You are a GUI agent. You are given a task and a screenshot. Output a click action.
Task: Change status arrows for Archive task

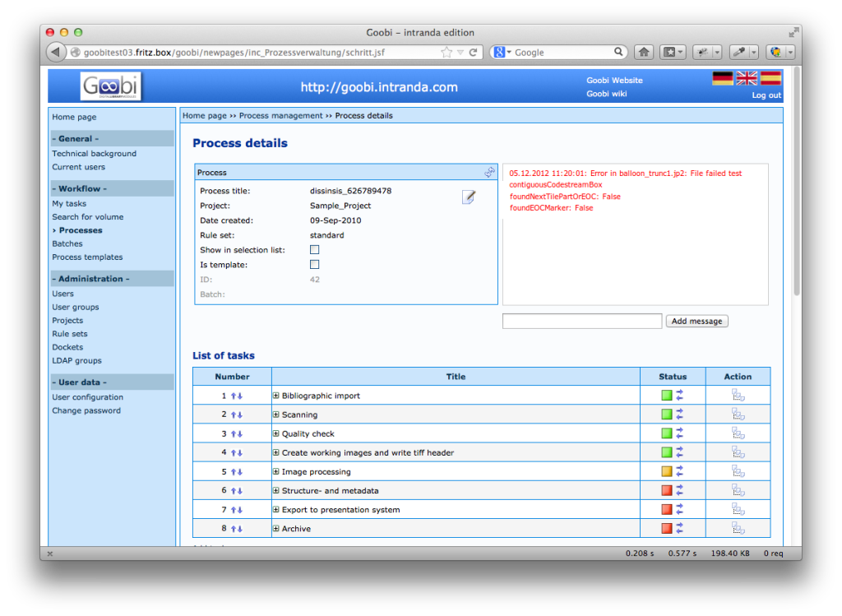point(680,528)
